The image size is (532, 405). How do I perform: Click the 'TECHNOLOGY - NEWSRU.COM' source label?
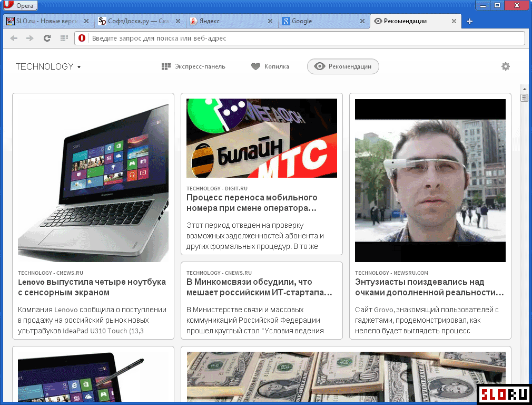(x=392, y=273)
